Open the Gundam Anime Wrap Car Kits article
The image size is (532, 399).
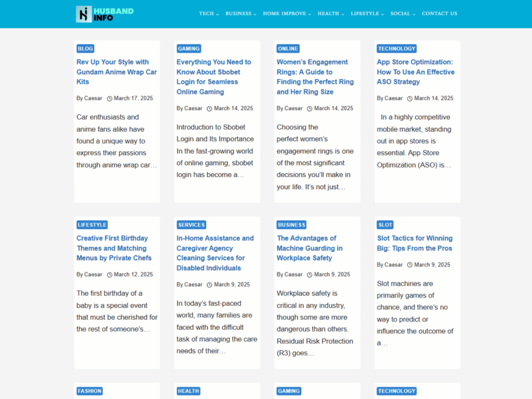(116, 72)
